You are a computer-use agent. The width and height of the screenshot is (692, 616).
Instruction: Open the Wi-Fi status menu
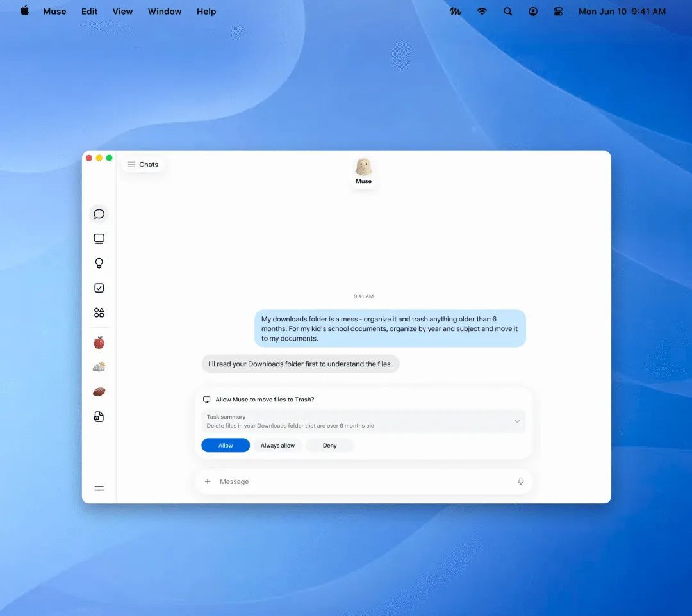coord(482,12)
